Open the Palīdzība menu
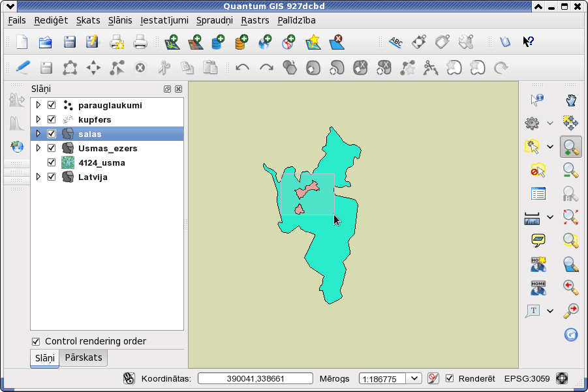 (296, 20)
